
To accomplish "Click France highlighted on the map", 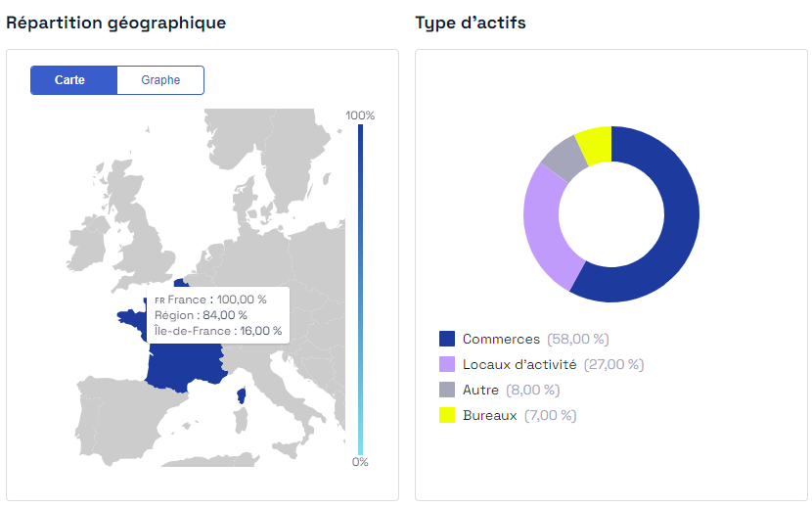I will click(184, 365).
